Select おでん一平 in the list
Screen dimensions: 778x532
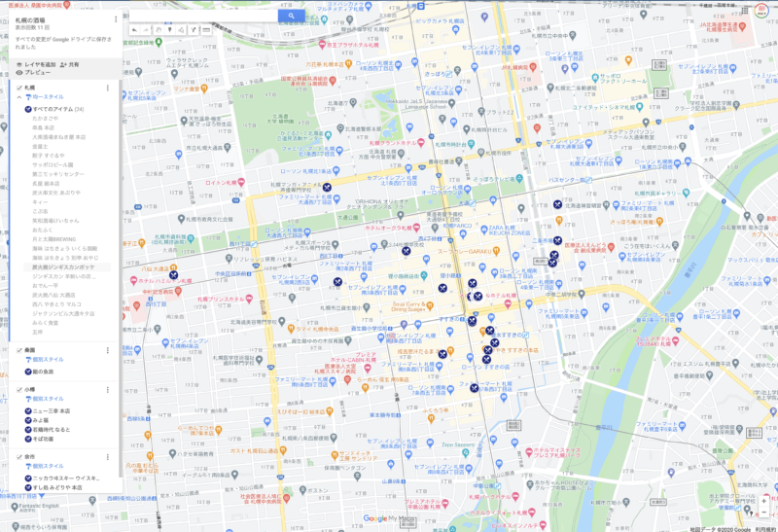45,286
